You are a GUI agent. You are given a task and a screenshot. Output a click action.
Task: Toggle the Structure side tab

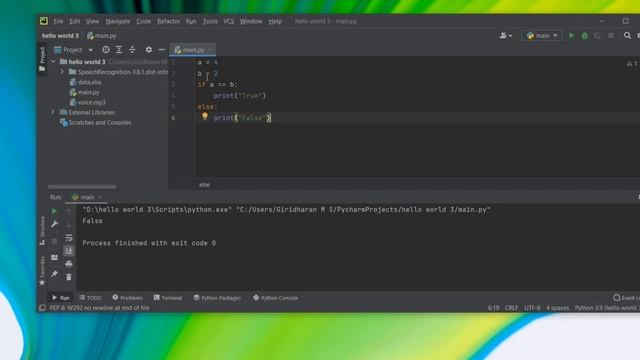tap(42, 231)
